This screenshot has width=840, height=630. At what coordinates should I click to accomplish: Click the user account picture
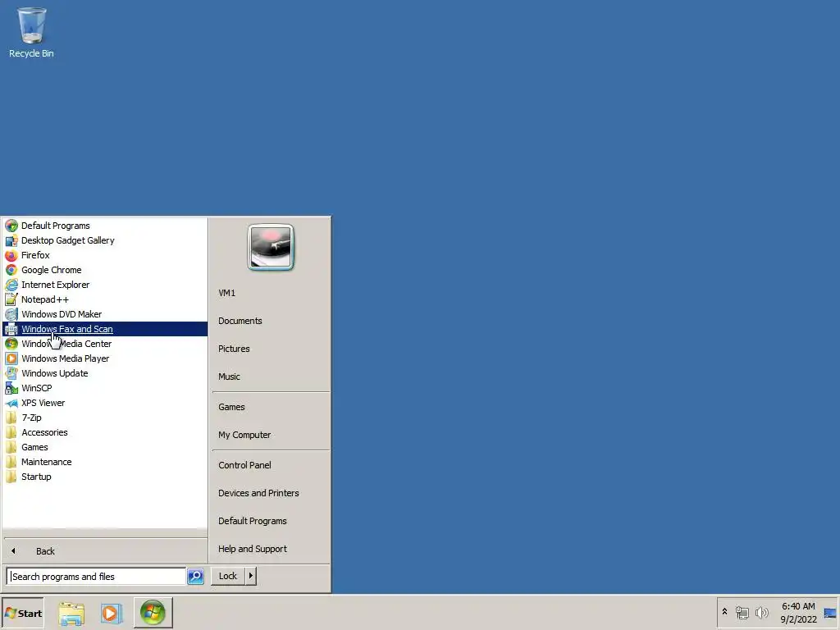pyautogui.click(x=271, y=247)
